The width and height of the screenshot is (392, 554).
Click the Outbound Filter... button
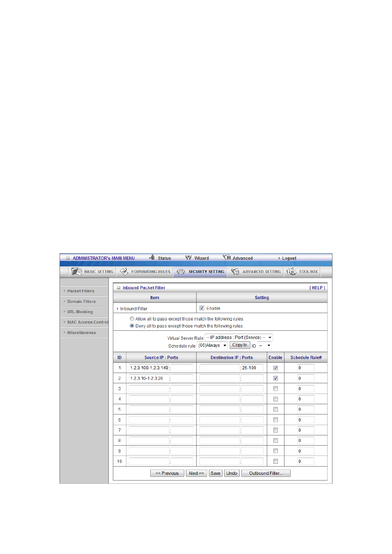(x=266, y=473)
